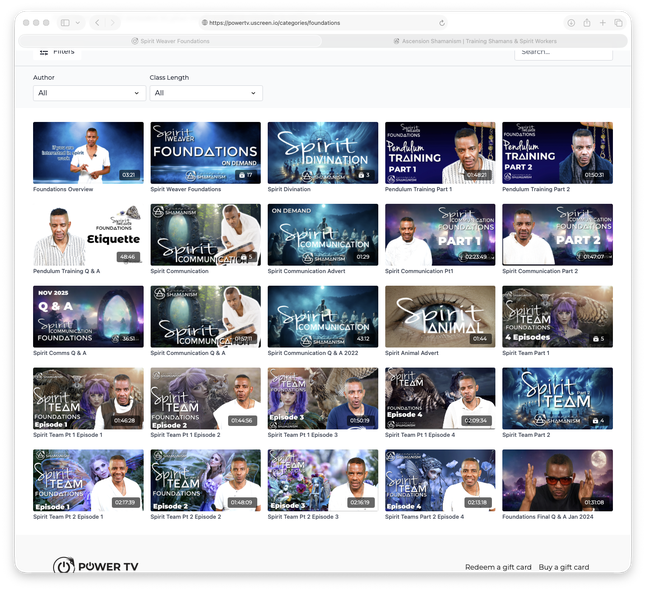Open Spirit Team Pt 1 Episode 1 thumbnail
646x591 pixels.
88,398
